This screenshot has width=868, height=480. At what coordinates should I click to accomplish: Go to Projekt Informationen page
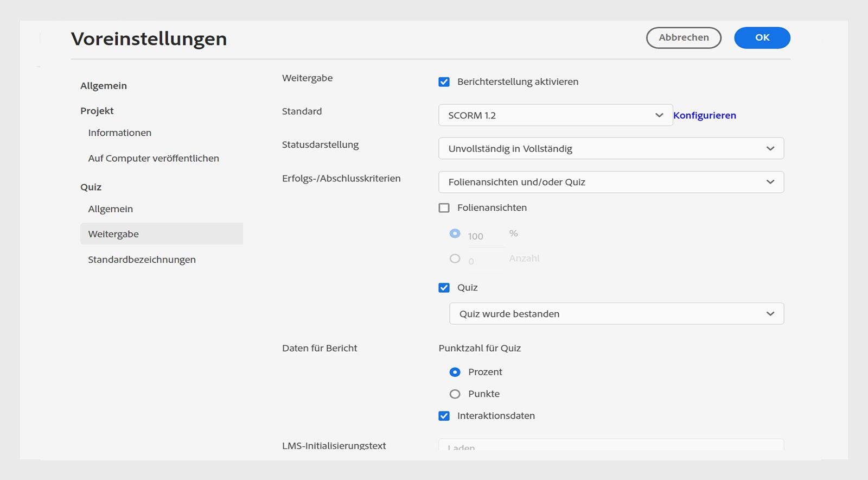click(x=120, y=133)
